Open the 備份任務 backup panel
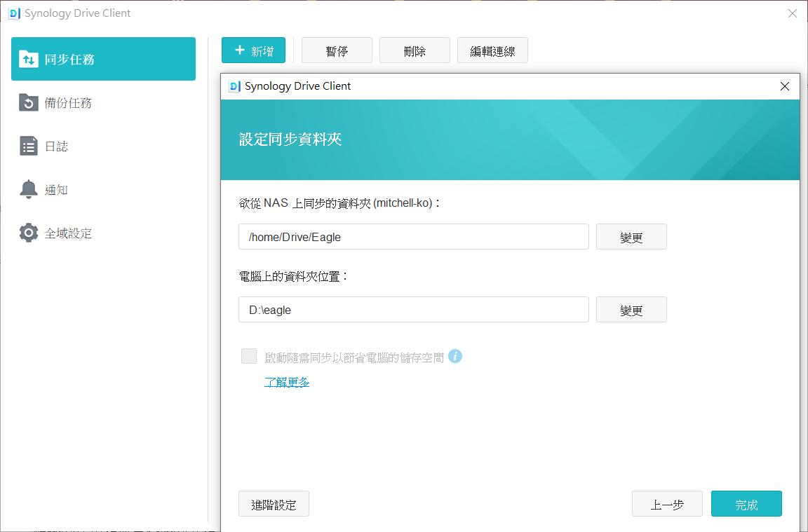The height and width of the screenshot is (532, 808). point(28,103)
